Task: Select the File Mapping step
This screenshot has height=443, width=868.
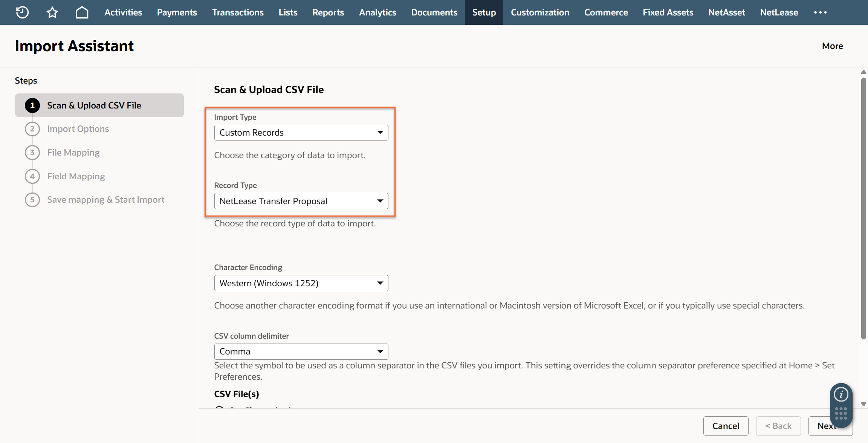Action: pyautogui.click(x=73, y=153)
